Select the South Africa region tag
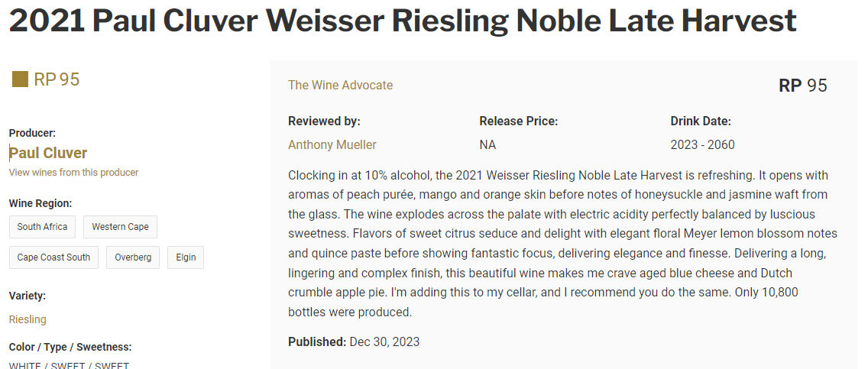This screenshot has height=369, width=868. (x=42, y=227)
